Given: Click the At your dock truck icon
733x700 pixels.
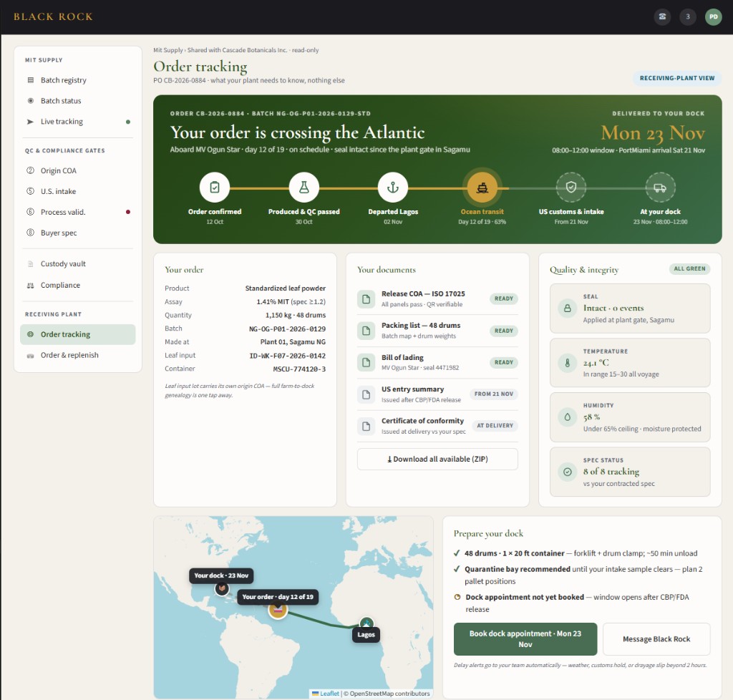Looking at the screenshot, I should coord(660,188).
